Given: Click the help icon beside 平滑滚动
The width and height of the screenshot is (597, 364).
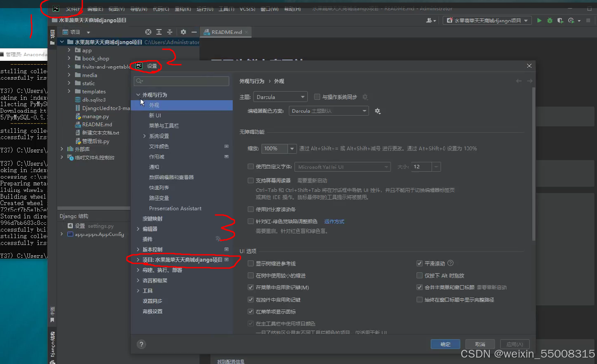Looking at the screenshot, I should pos(450,263).
